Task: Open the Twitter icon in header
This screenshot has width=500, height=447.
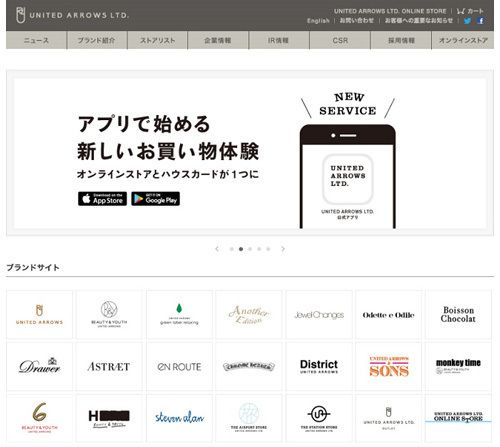Action: [x=467, y=21]
